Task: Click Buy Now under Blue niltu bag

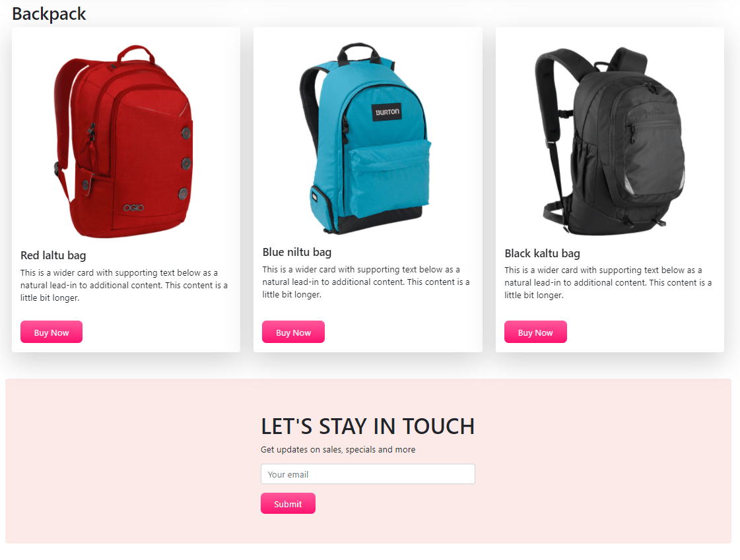Action: point(293,332)
